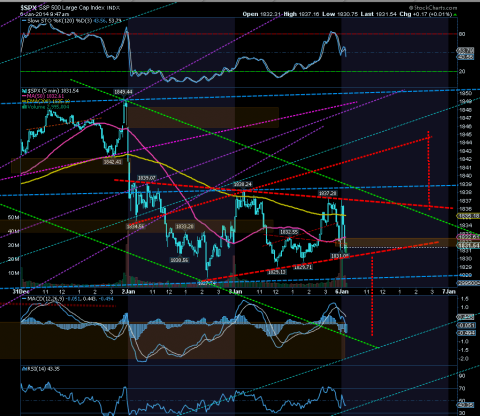This screenshot has width=480, height=416.
Task: Click the 10M volume axis label
Action: coord(13,273)
